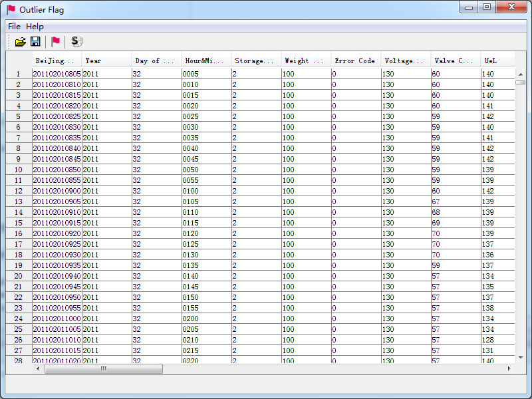Click the S script toolbar icon
This screenshot has height=399, width=532.
[x=76, y=41]
